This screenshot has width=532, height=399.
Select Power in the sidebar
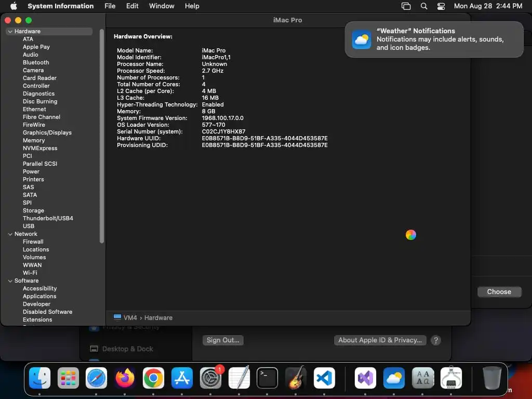pyautogui.click(x=31, y=171)
